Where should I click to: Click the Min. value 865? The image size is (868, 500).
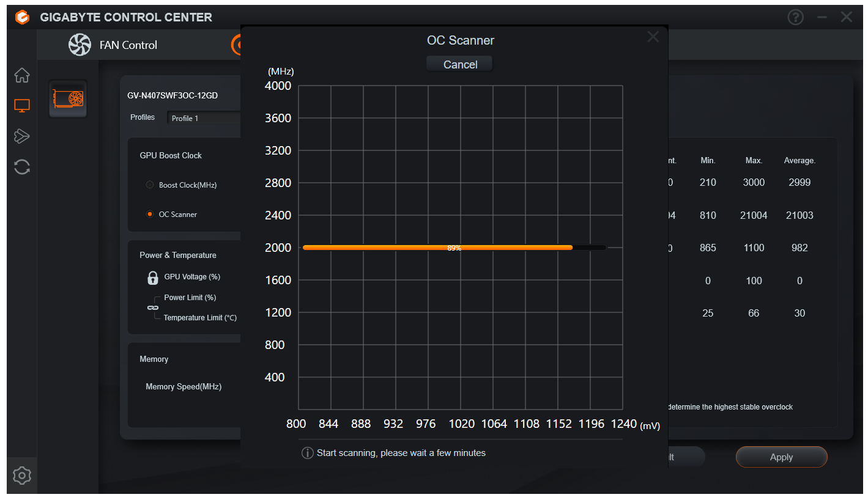[708, 248]
